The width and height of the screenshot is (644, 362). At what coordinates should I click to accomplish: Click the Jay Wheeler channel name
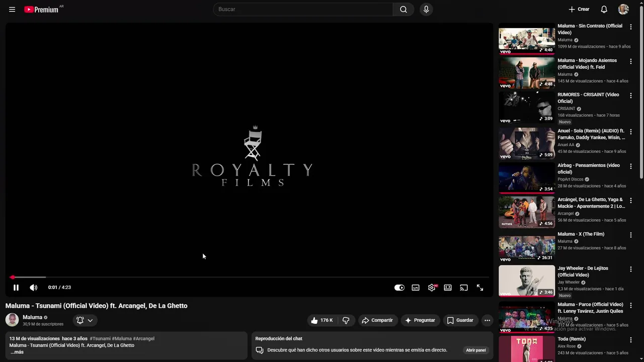[569, 282]
